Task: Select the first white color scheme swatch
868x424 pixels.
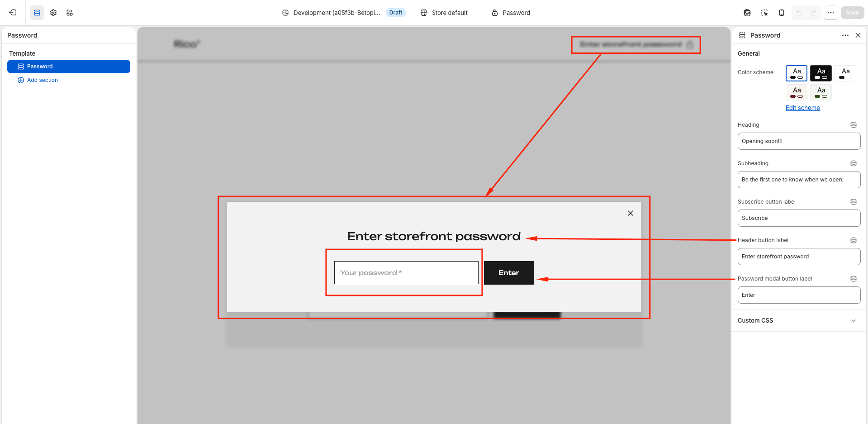Action: click(797, 73)
